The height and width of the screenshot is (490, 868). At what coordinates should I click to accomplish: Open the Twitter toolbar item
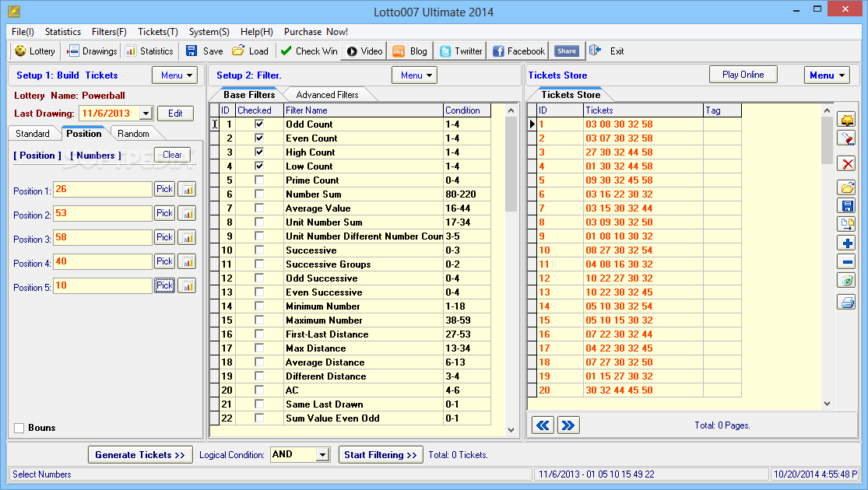tap(461, 51)
